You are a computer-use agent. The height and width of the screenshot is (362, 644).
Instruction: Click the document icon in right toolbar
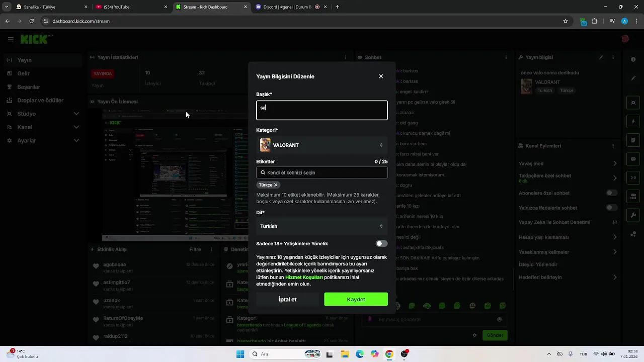coord(633,140)
